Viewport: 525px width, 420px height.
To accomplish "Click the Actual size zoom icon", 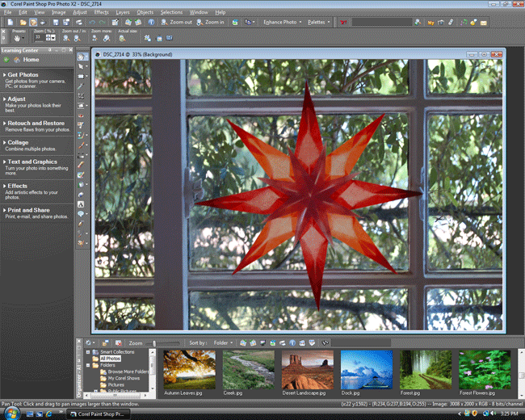I will (x=122, y=38).
